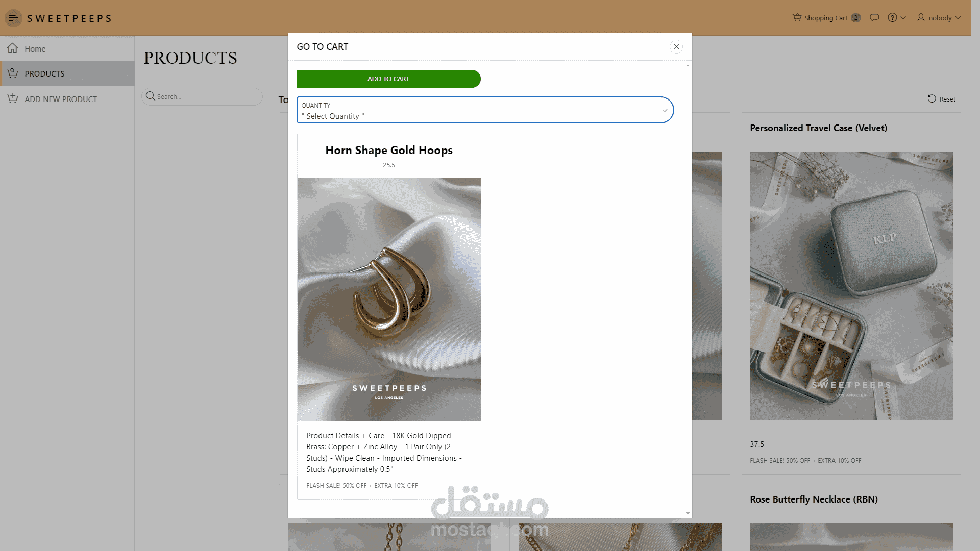Click the Reset button

[x=942, y=99]
